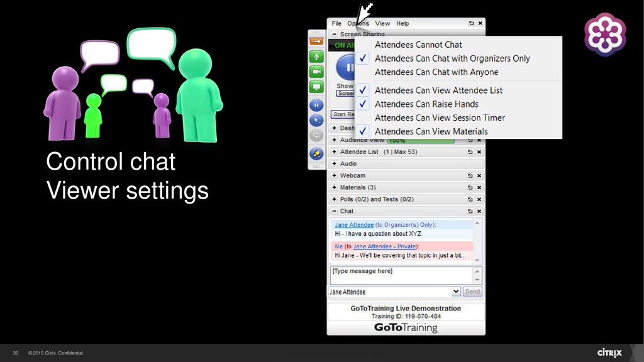
Task: Undock the Webcam pane
Action: pos(470,176)
